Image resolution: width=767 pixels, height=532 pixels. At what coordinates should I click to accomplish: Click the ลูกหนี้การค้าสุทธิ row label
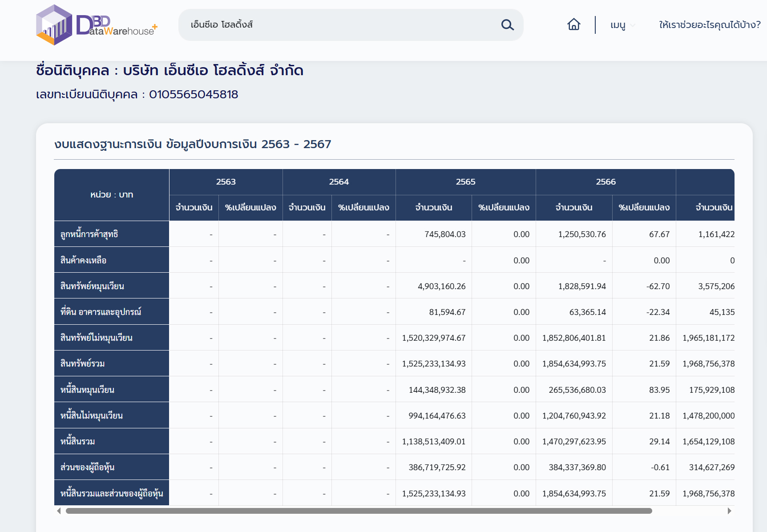89,234
